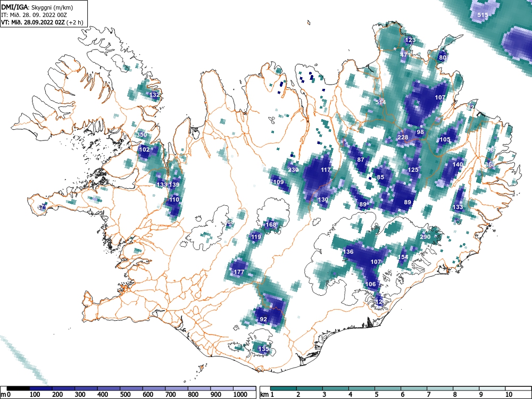Click the 80 visibility value on the map
532x399 pixels.
[x=443, y=57]
